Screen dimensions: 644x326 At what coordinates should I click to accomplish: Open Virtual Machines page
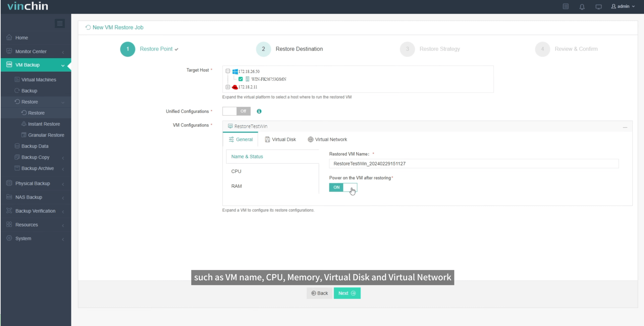(x=39, y=80)
